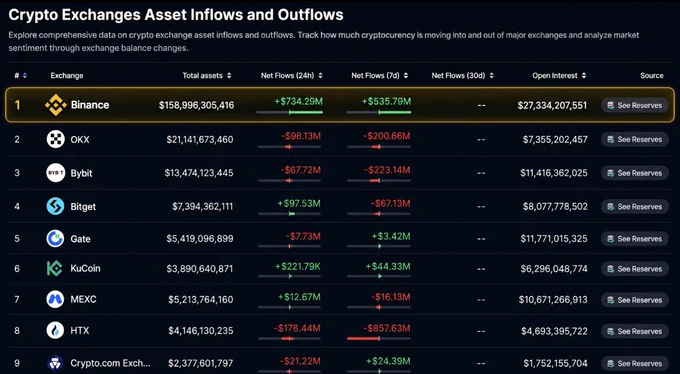Click the Bybit exchange logo
The image size is (680, 374).
(x=56, y=173)
